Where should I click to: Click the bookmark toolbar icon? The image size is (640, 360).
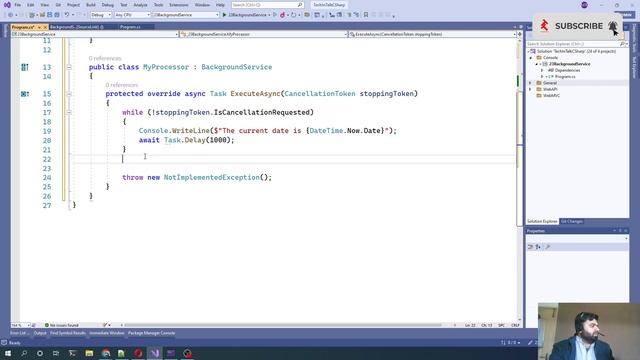pyautogui.click(x=366, y=15)
